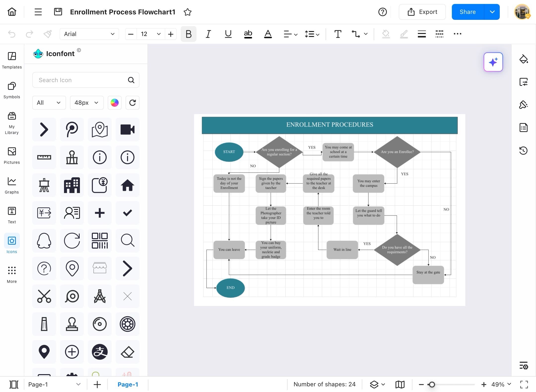Click the Export button
Image resolution: width=536 pixels, height=392 pixels.
click(422, 12)
